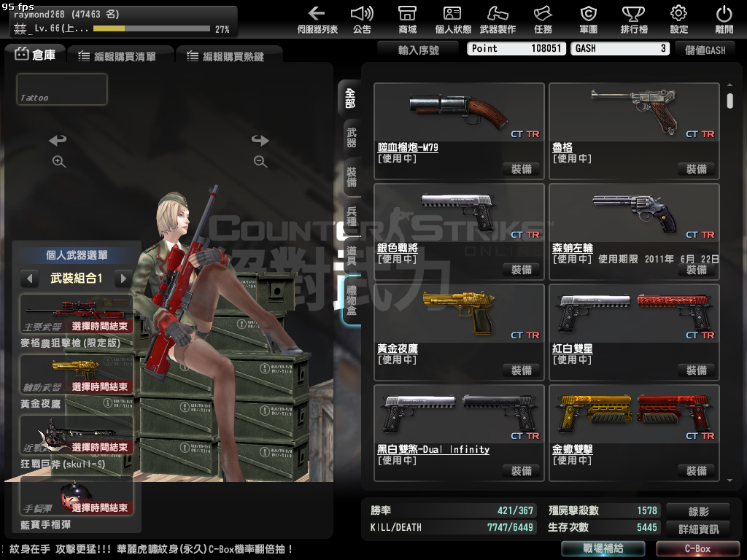
Task: Equip the 魯格 Luger pistol
Action: tap(697, 169)
